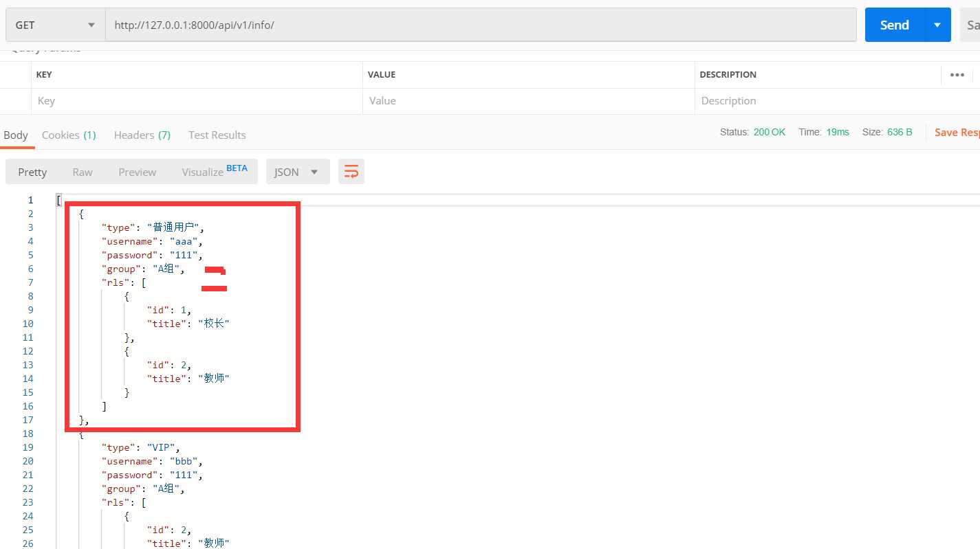
Task: Click the DESCRIPTION column header
Action: click(728, 75)
